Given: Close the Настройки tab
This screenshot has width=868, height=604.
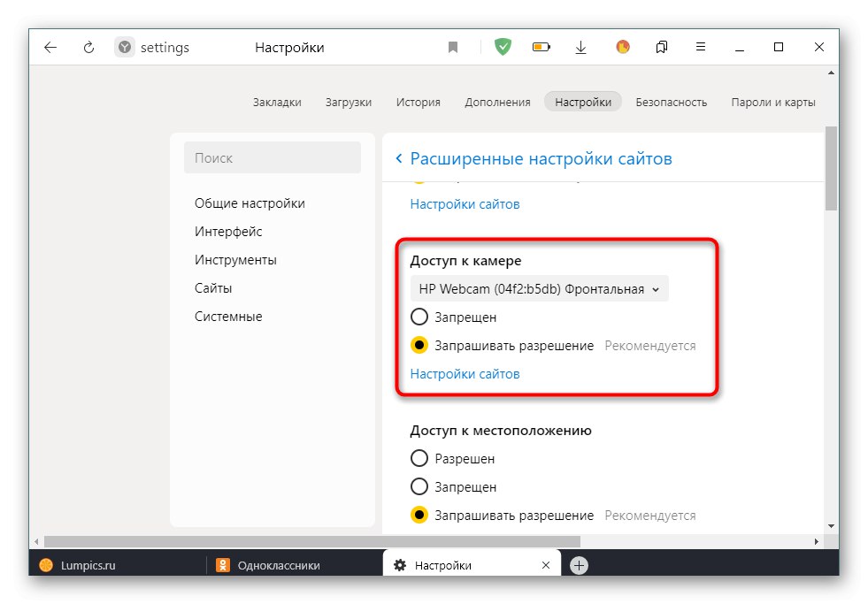Looking at the screenshot, I should click(x=546, y=565).
